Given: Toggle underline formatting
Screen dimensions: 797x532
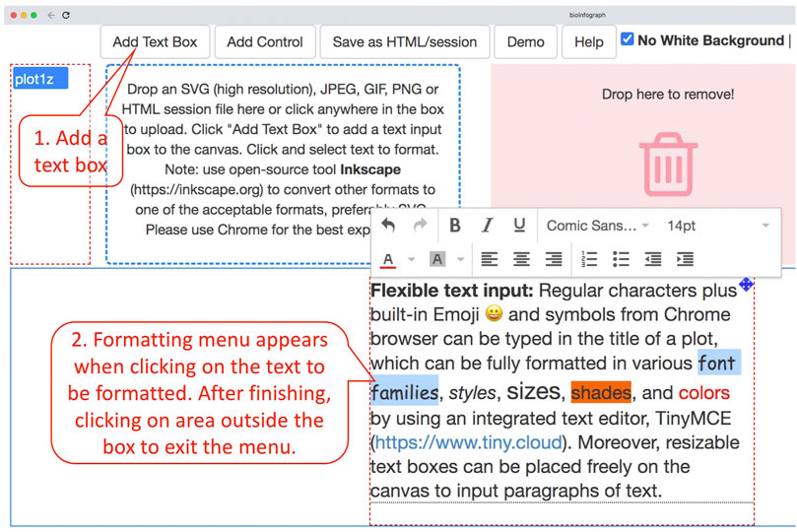Looking at the screenshot, I should pos(519,225).
